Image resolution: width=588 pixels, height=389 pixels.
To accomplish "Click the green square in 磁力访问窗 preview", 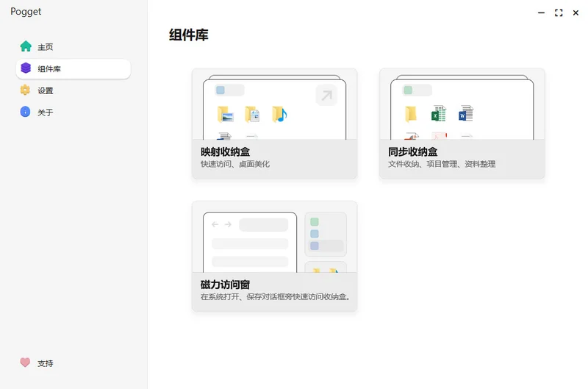I will [x=315, y=221].
